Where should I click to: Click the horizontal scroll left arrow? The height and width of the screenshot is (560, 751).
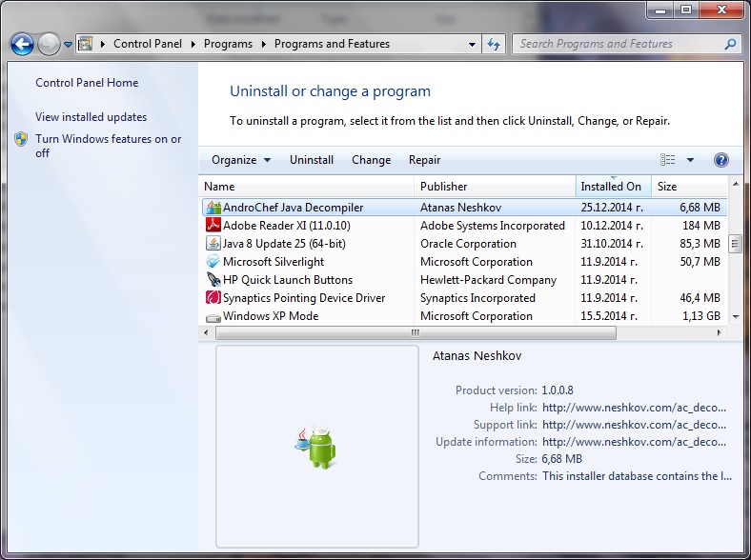click(x=206, y=332)
